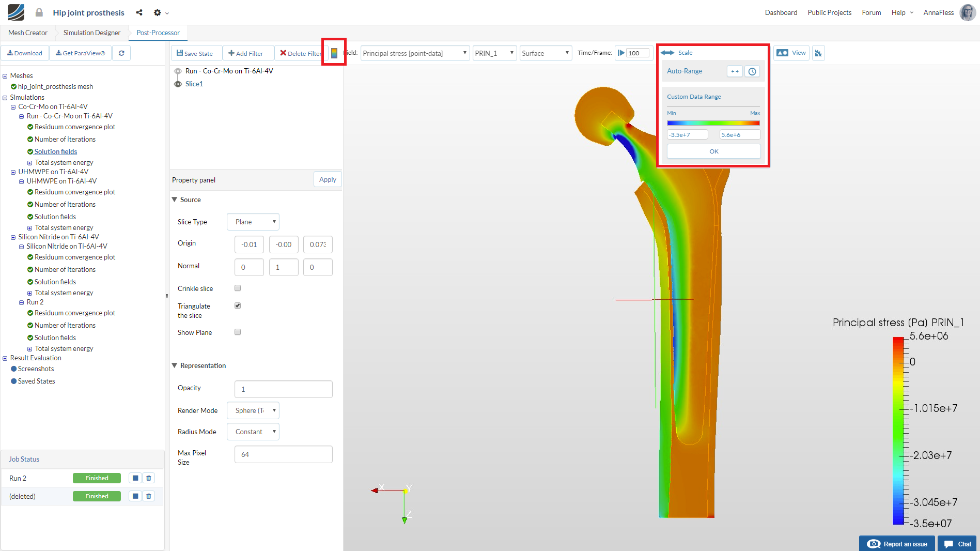980x551 pixels.
Task: Open the Slice Type dropdown
Action: pyautogui.click(x=253, y=222)
